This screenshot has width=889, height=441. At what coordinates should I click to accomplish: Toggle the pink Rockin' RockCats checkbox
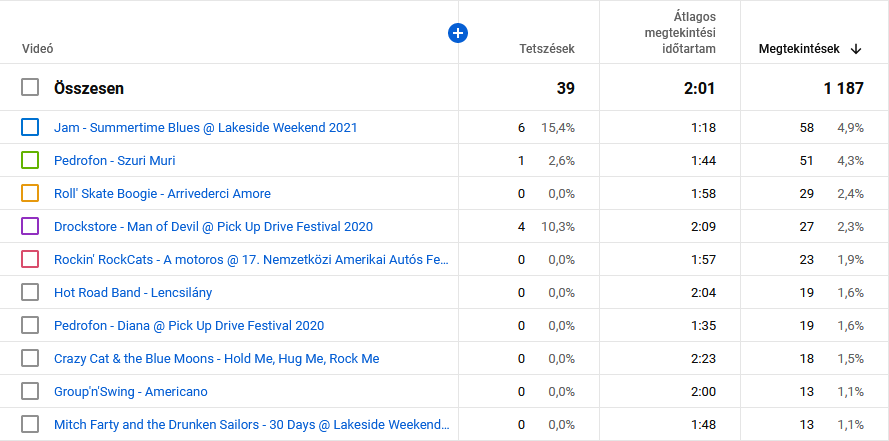pos(30,259)
